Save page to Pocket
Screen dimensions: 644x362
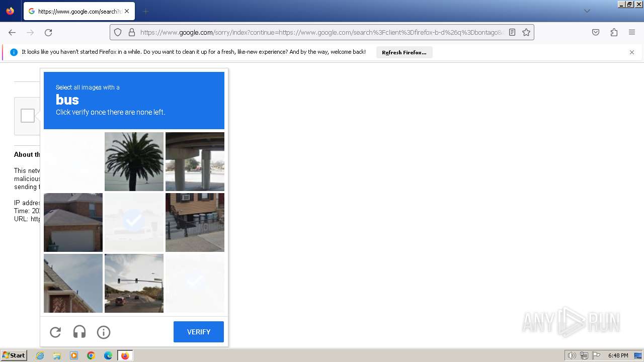pos(596,32)
